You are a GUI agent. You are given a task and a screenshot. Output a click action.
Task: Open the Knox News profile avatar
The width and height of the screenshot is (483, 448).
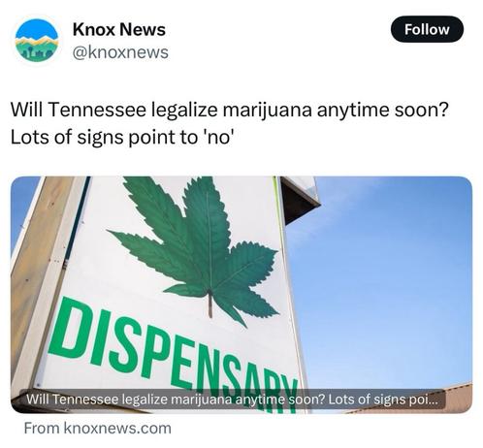coord(37,40)
